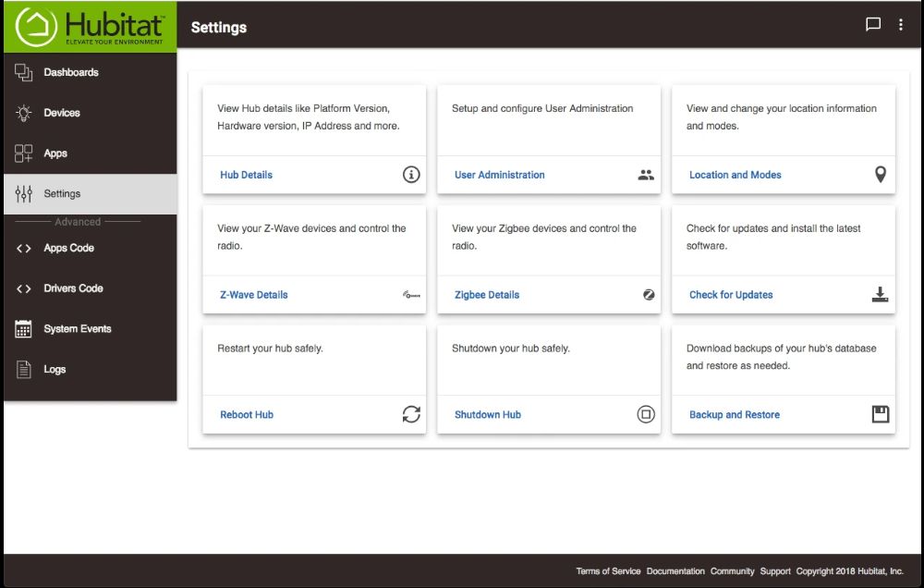924x588 pixels.
Task: Open the Documentation link in footer
Action: [675, 571]
